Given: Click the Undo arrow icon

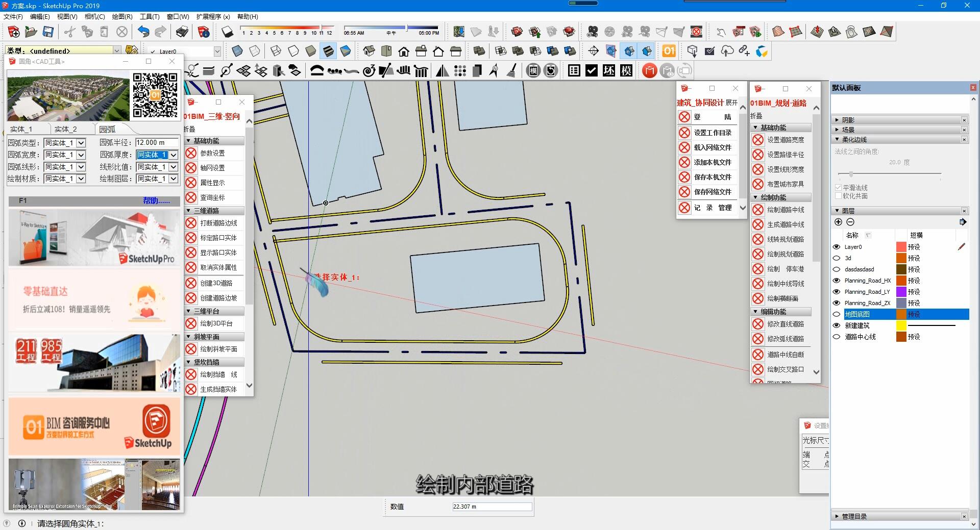Looking at the screenshot, I should click(143, 32).
